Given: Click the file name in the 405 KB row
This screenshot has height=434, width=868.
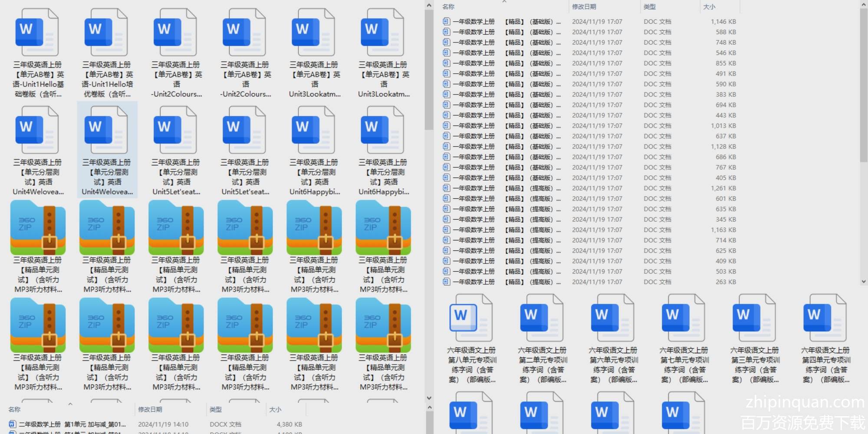Looking at the screenshot, I should (x=506, y=178).
